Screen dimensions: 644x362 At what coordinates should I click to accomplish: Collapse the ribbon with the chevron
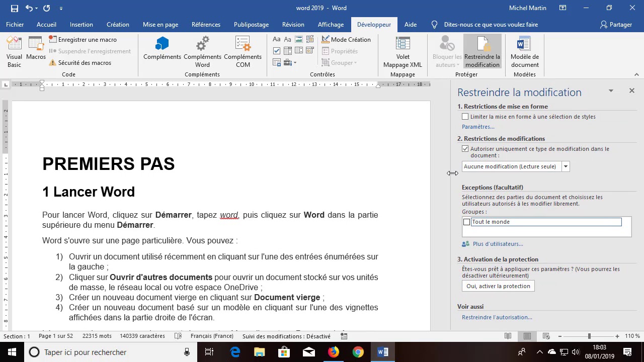point(636,74)
